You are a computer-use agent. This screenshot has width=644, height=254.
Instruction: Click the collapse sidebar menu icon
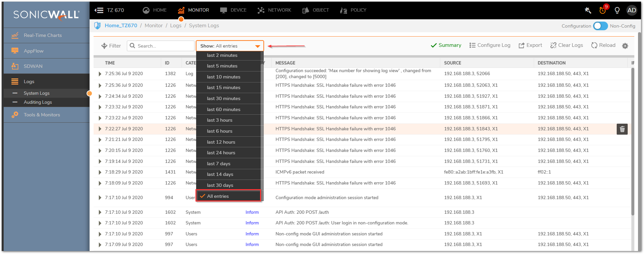coord(99,10)
